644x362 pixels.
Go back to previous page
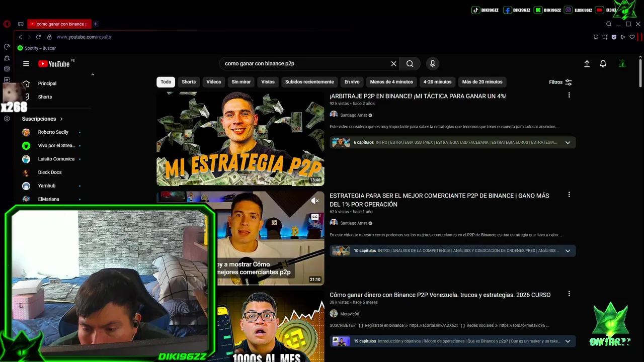pos(21,37)
